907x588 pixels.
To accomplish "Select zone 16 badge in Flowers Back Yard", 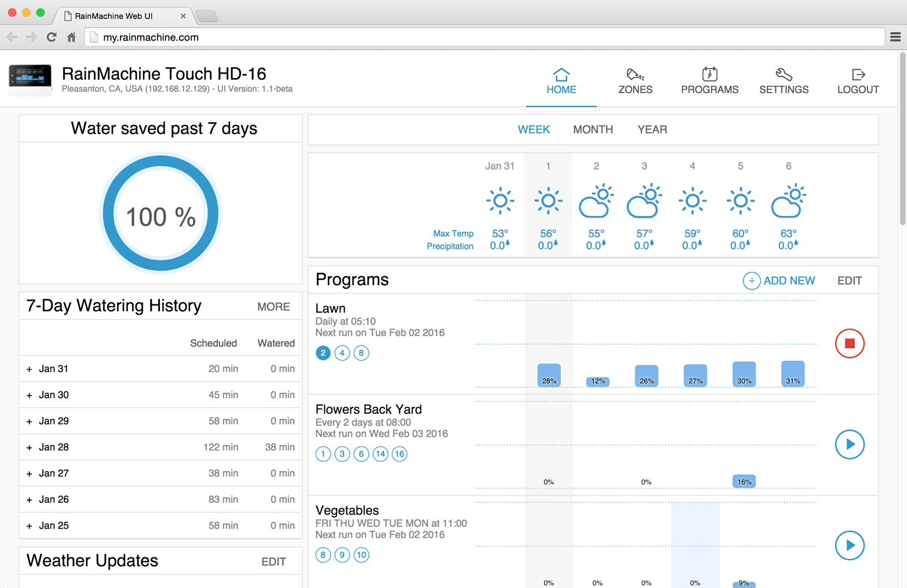I will (x=400, y=454).
